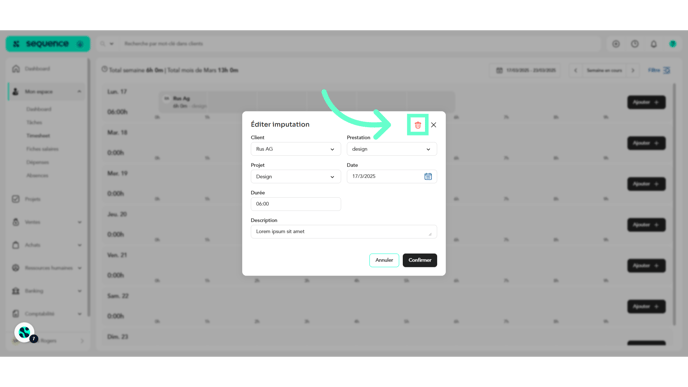Expand the Ressources humaines menu arrow
Viewport: 688px width, 387px height.
point(79,268)
